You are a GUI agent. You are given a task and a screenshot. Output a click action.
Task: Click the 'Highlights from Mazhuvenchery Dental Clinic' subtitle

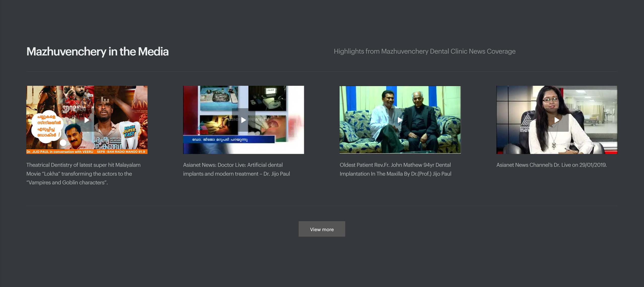coord(424,51)
